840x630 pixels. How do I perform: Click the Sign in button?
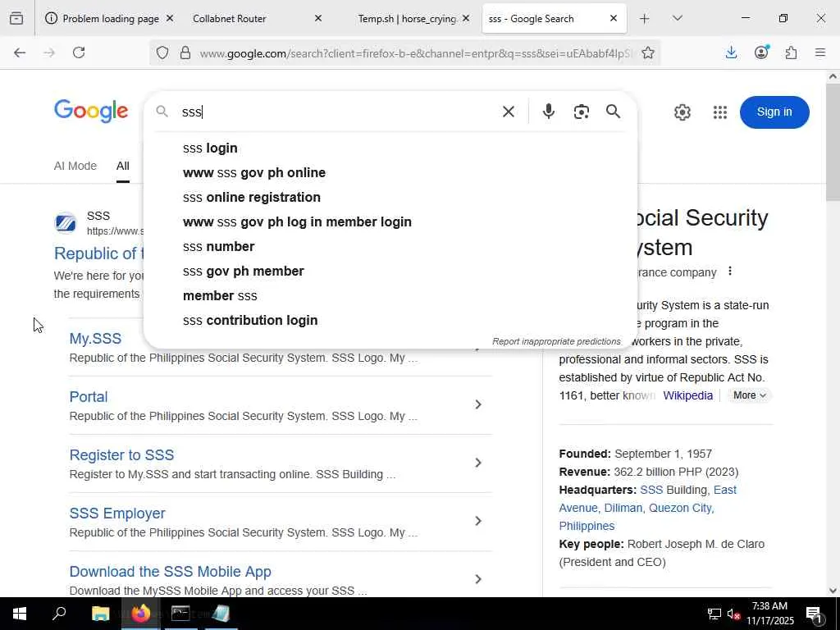coord(774,112)
